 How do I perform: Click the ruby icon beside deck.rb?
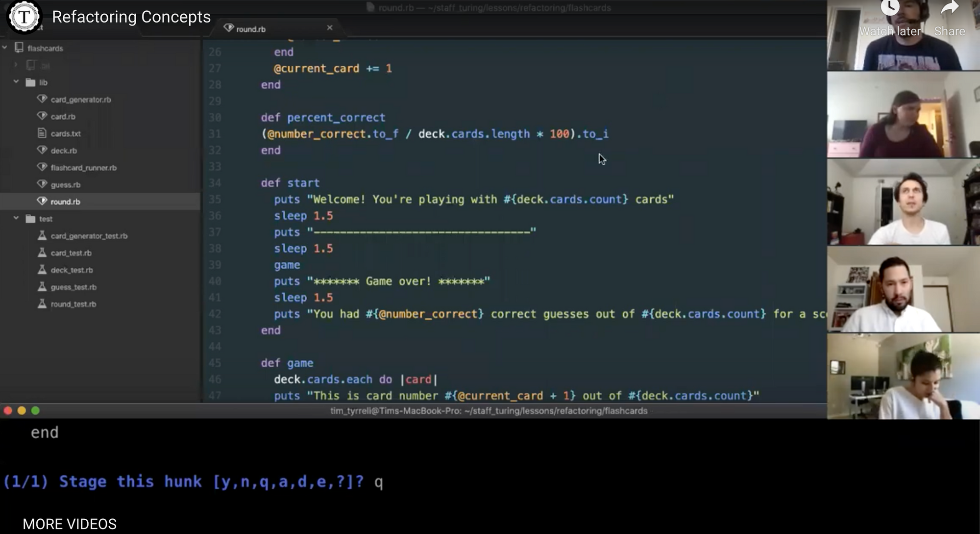[x=42, y=150]
